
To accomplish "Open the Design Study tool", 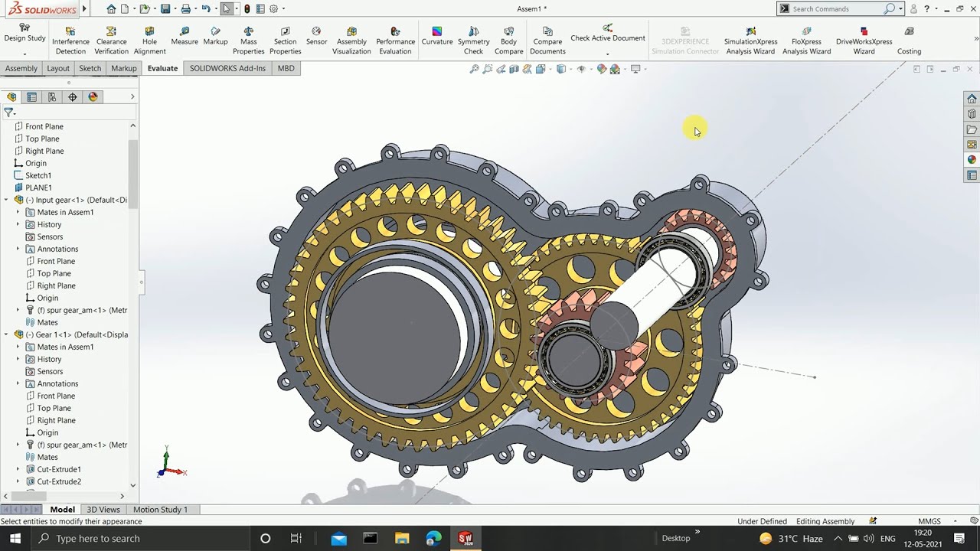I will (24, 33).
